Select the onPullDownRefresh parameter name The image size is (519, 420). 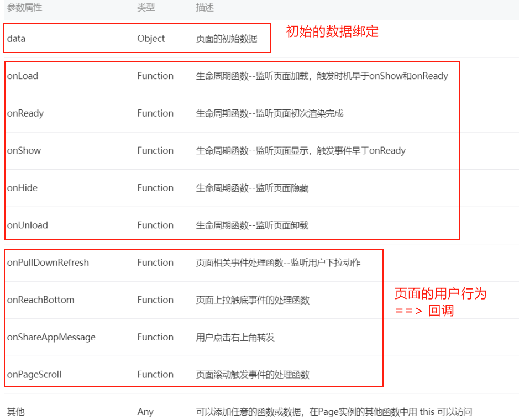[48, 262]
